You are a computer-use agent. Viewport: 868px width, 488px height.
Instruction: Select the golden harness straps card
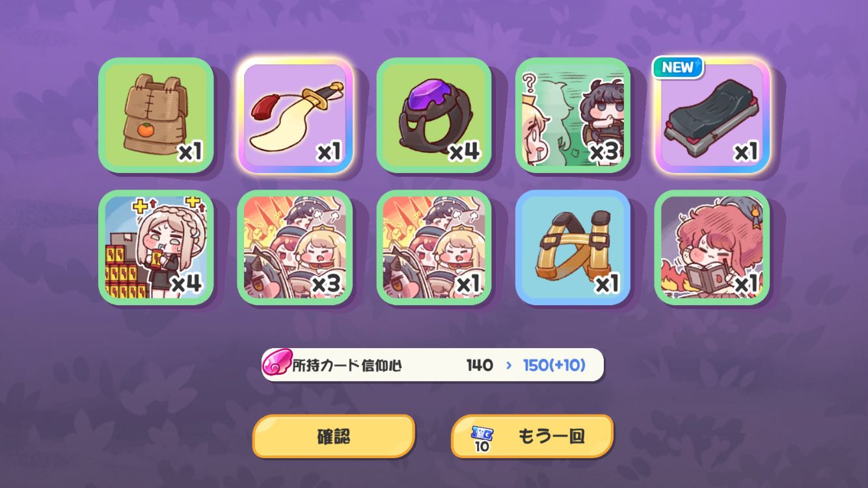(573, 247)
